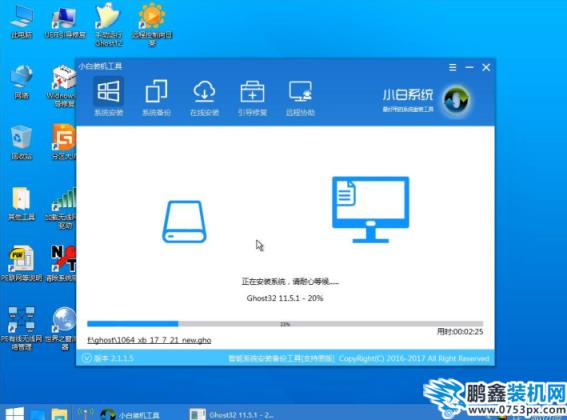The image size is (567, 420).
Task: Click the hard drive source icon
Action: click(x=184, y=221)
